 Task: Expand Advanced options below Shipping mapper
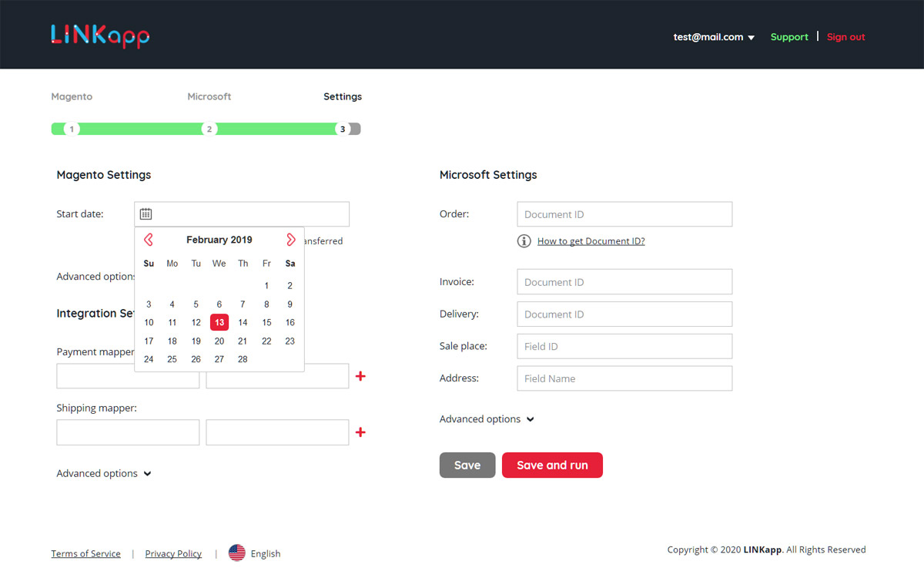[x=104, y=473]
